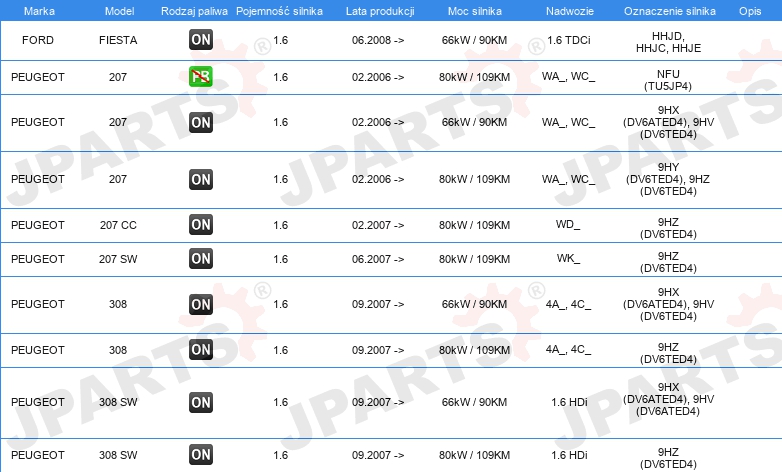The image size is (782, 472).
Task: Click the Lata produkcji column header
Action: point(380,11)
